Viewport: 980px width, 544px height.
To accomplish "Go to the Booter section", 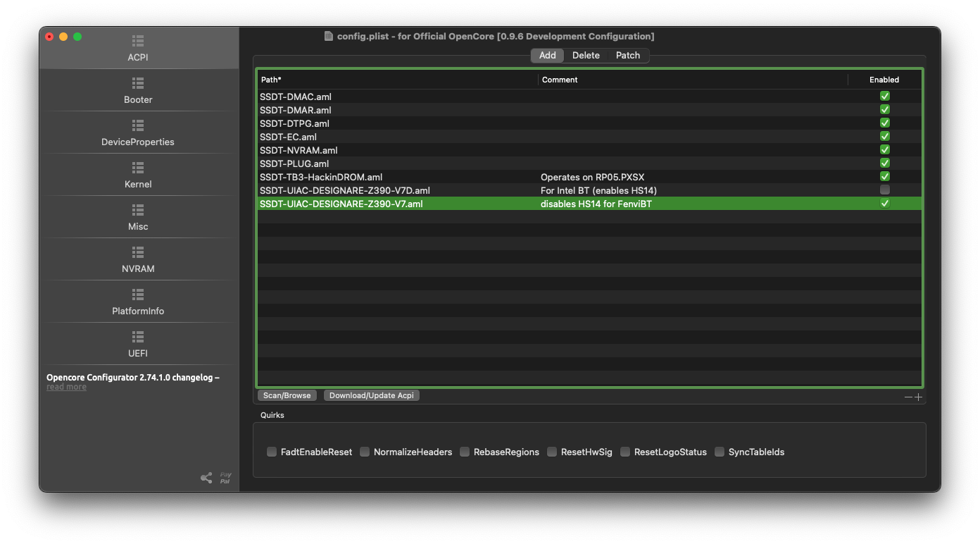I will coord(138,90).
